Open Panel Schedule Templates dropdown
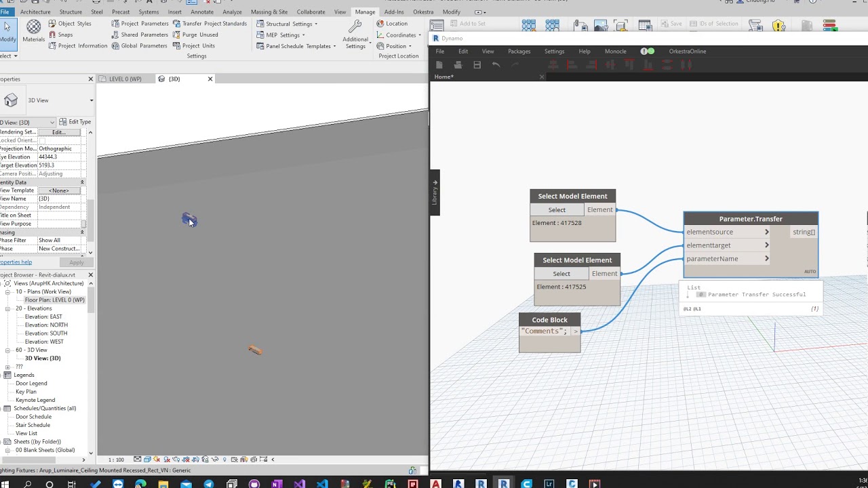 [x=296, y=46]
